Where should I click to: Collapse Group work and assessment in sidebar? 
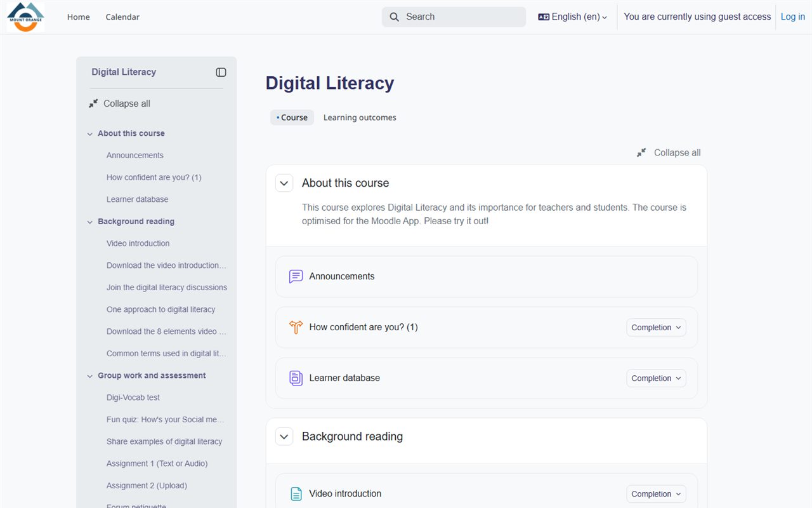click(90, 376)
